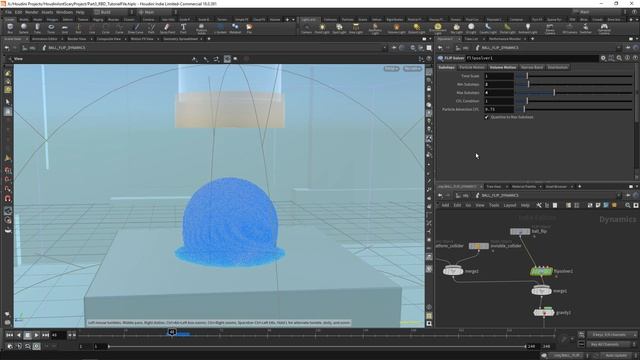Switch to Particle Motion parameter tab
This screenshot has height=360, width=640.
(472, 67)
